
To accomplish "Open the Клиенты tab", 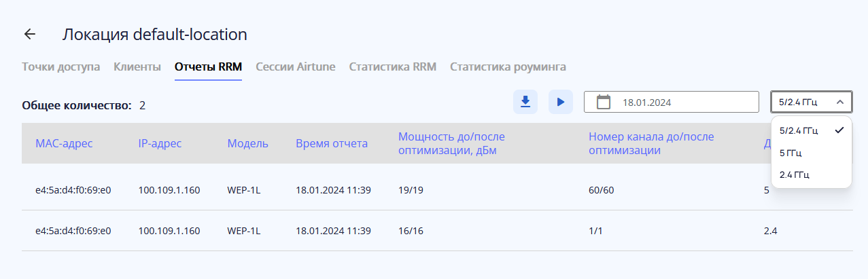I will pos(137,67).
